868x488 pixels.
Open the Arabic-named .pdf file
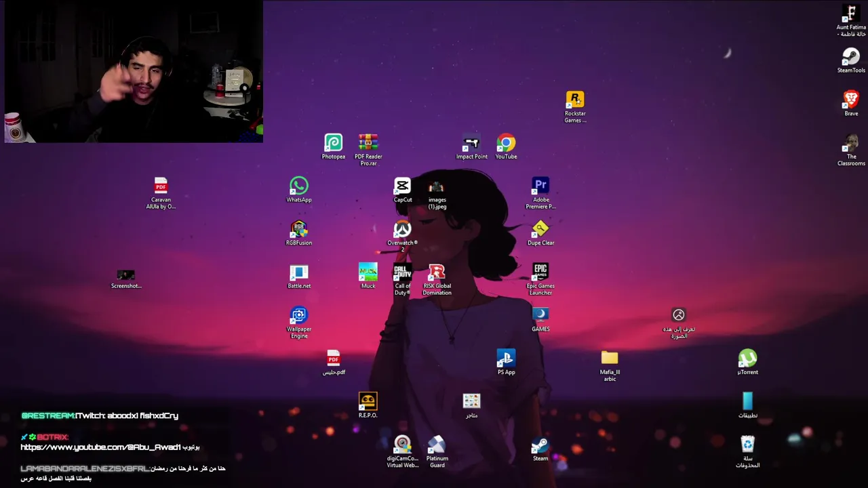click(334, 363)
